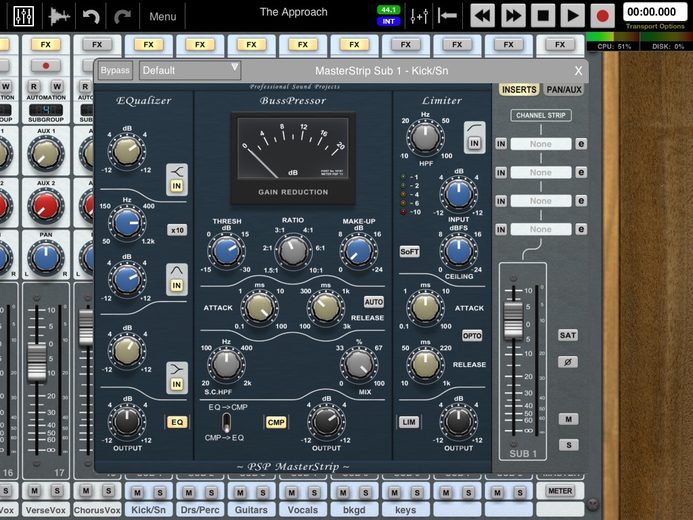This screenshot has height=520, width=693.
Task: Click the 44.1 sample rate indicator
Action: click(388, 10)
